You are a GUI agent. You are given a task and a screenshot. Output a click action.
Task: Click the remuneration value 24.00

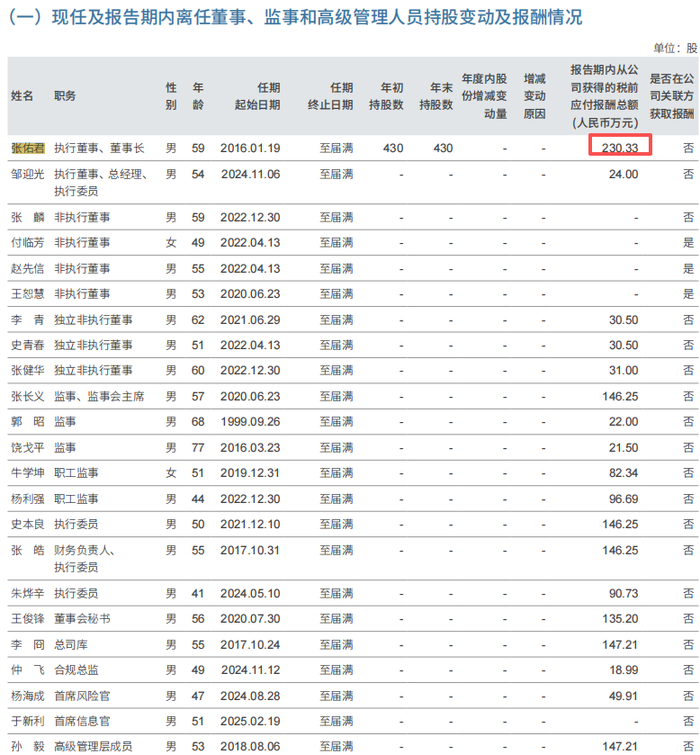tap(623, 174)
